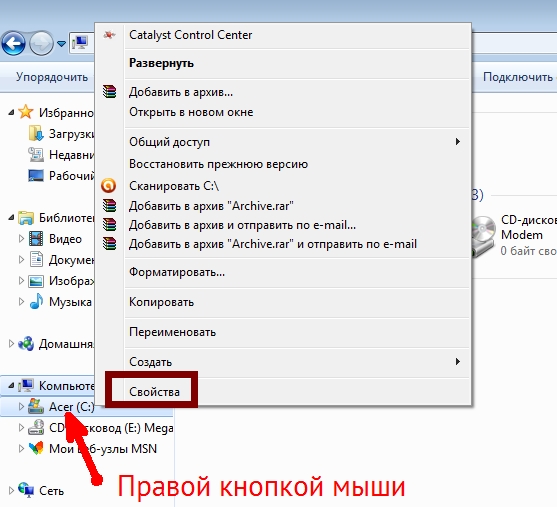Click the Подключить toolbar button
Image resolution: width=557 pixels, height=507 pixels.
click(518, 77)
